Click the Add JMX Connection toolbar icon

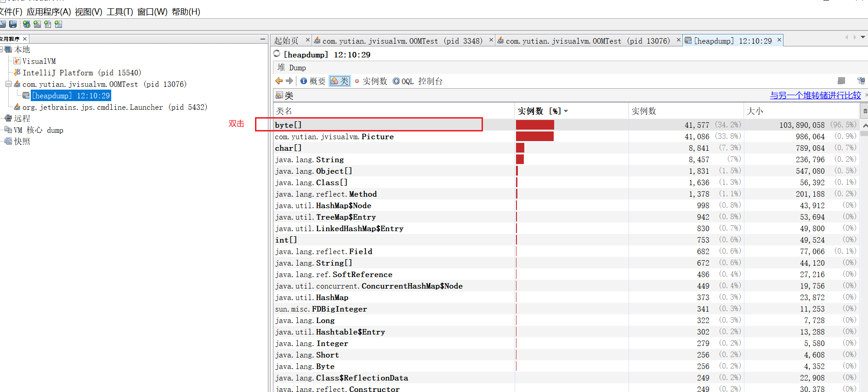coord(37,24)
